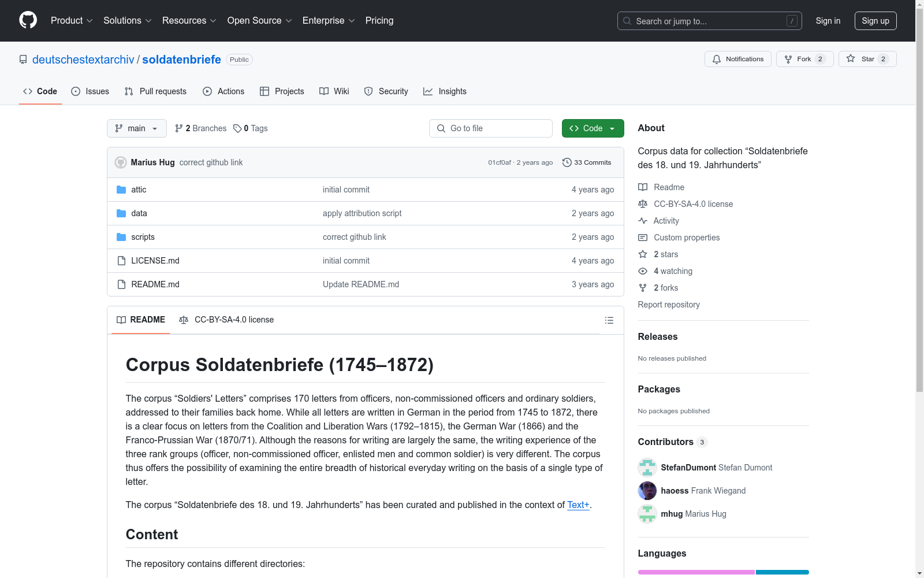Click the blue language bar segment
This screenshot has width=924, height=578.
coord(783,572)
